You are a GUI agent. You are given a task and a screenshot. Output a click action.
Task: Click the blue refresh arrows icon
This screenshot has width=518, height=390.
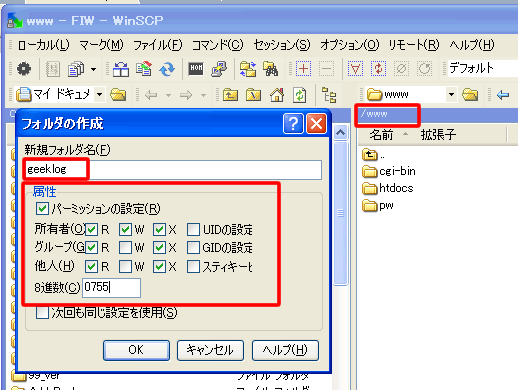point(167,69)
